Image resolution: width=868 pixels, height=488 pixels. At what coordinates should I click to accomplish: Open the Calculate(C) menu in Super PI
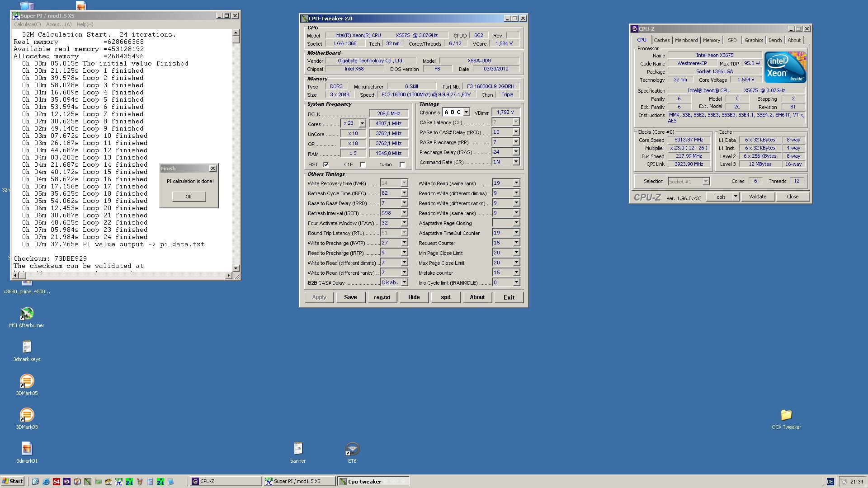(x=27, y=24)
